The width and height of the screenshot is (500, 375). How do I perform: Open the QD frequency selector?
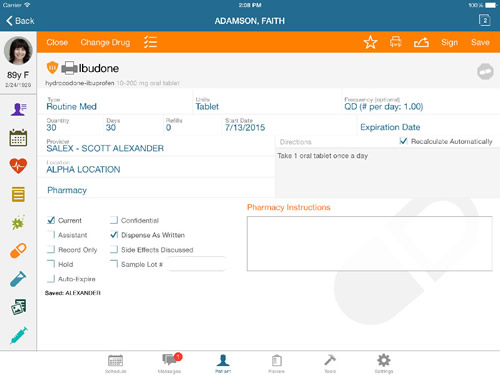[x=384, y=107]
